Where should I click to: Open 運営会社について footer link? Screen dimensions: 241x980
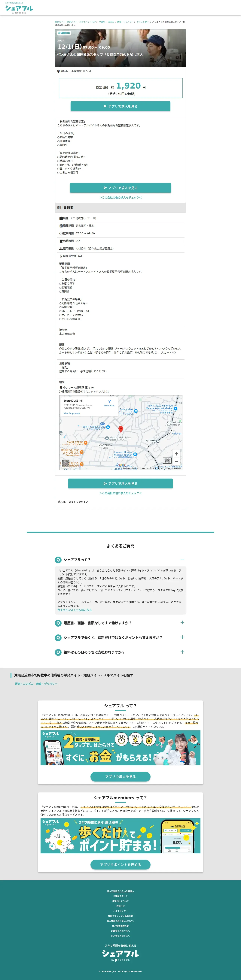click(x=120, y=901)
